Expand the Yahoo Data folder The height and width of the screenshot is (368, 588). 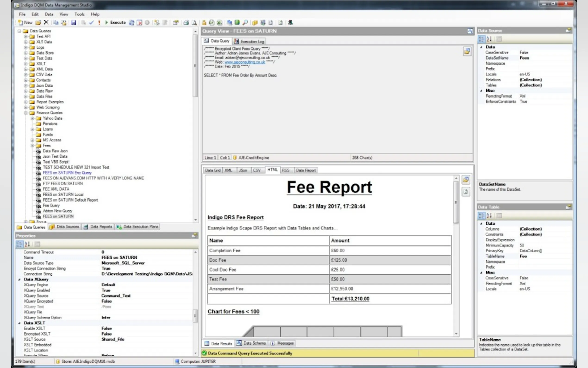[x=32, y=118]
